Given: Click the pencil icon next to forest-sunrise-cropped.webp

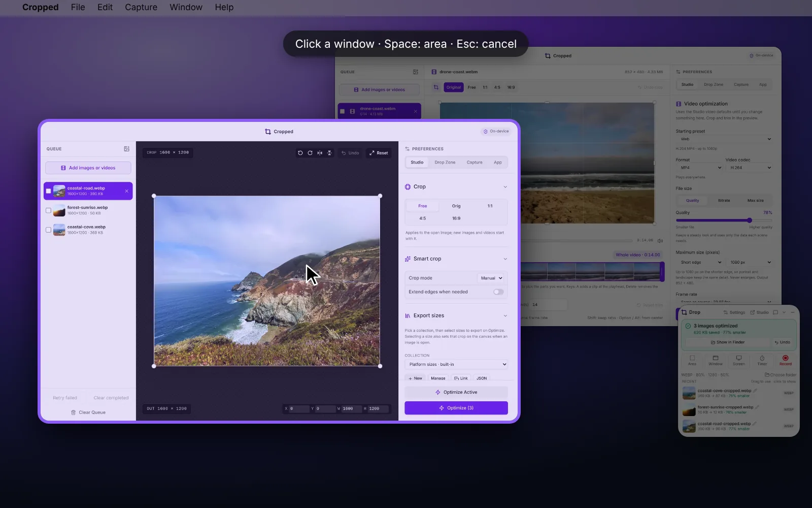Looking at the screenshot, I should 757,407.
